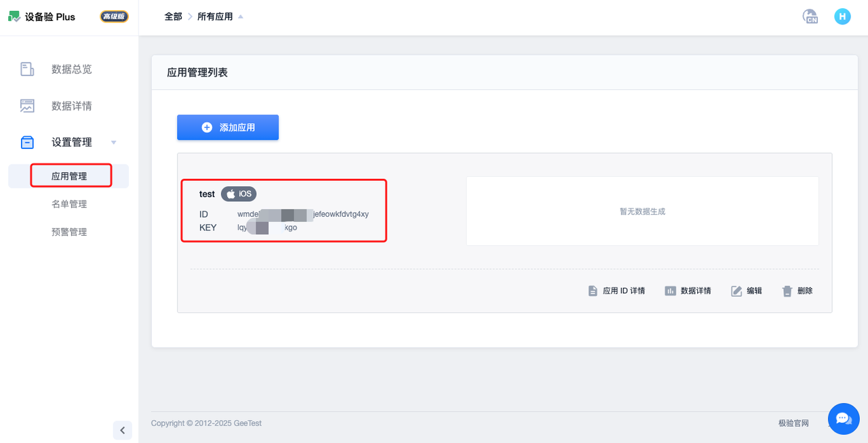Click the 数据详情 sidebar icon

coord(26,106)
